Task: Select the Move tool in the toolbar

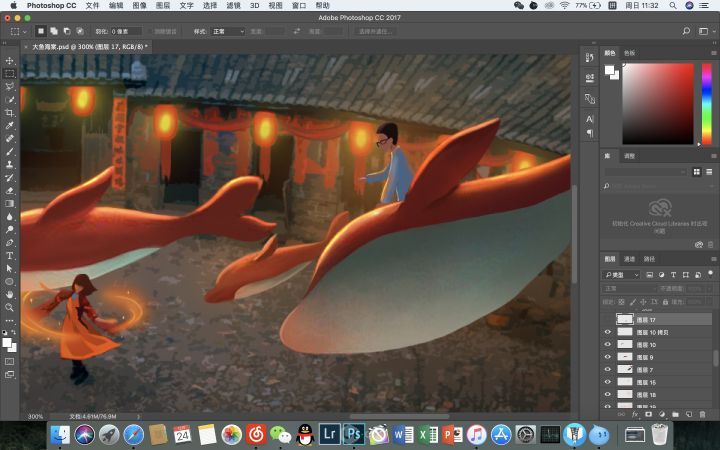Action: (10, 61)
